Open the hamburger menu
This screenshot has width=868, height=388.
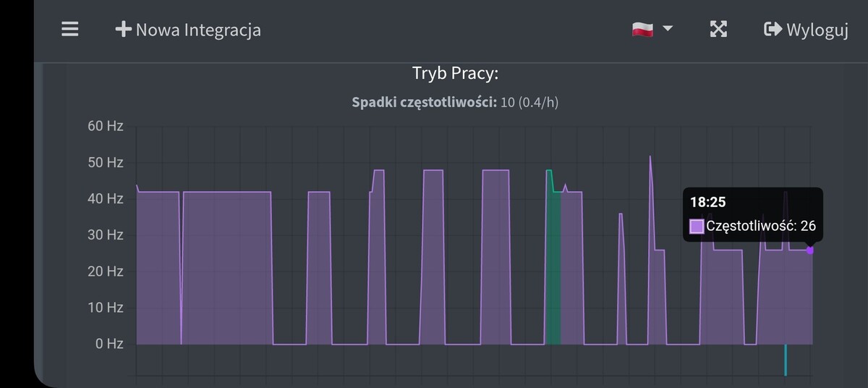click(69, 30)
